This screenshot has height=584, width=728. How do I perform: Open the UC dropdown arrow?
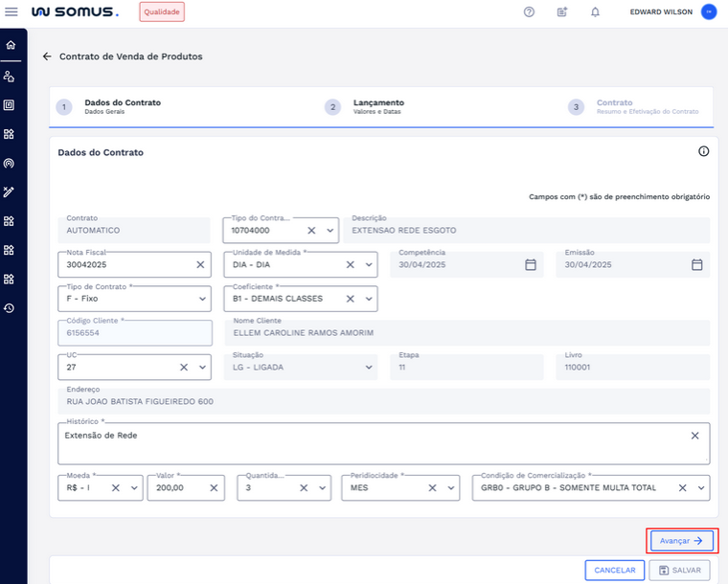coord(202,367)
